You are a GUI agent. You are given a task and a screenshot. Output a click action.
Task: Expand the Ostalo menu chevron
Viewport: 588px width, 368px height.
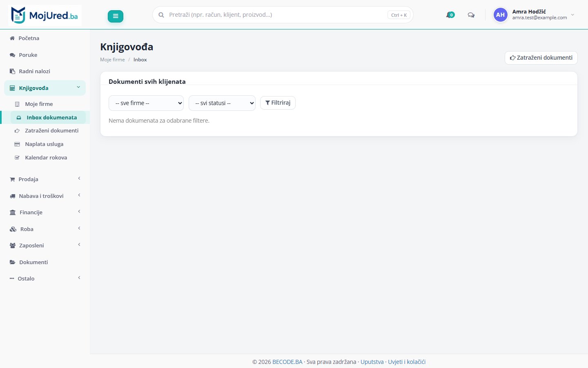79,278
